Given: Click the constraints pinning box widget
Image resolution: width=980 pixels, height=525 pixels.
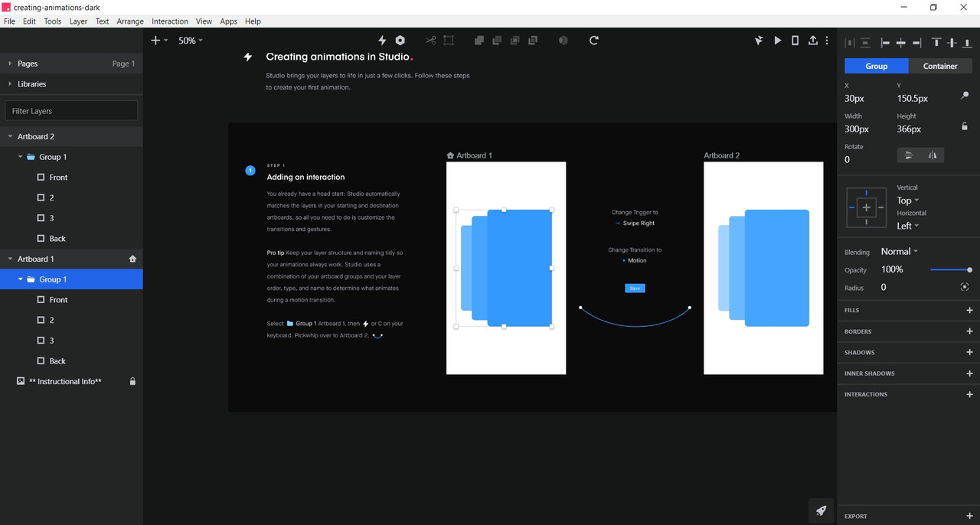Looking at the screenshot, I should [x=867, y=207].
